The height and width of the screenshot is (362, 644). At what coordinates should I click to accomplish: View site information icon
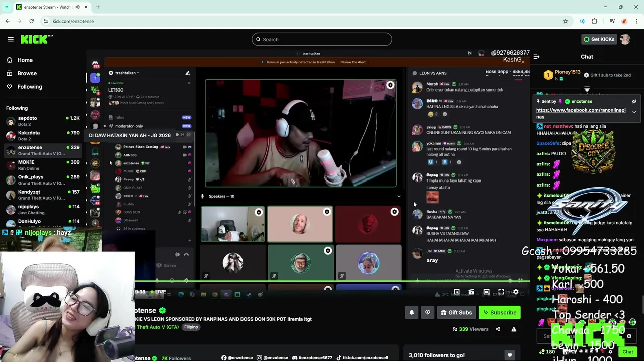46,21
